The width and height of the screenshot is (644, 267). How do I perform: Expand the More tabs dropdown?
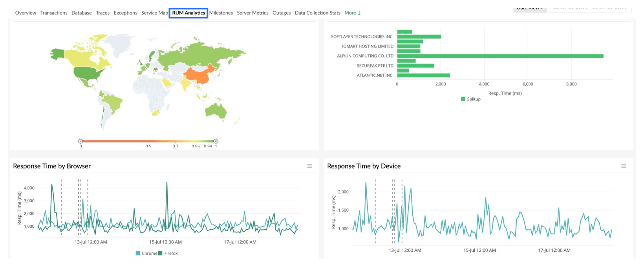pos(352,13)
